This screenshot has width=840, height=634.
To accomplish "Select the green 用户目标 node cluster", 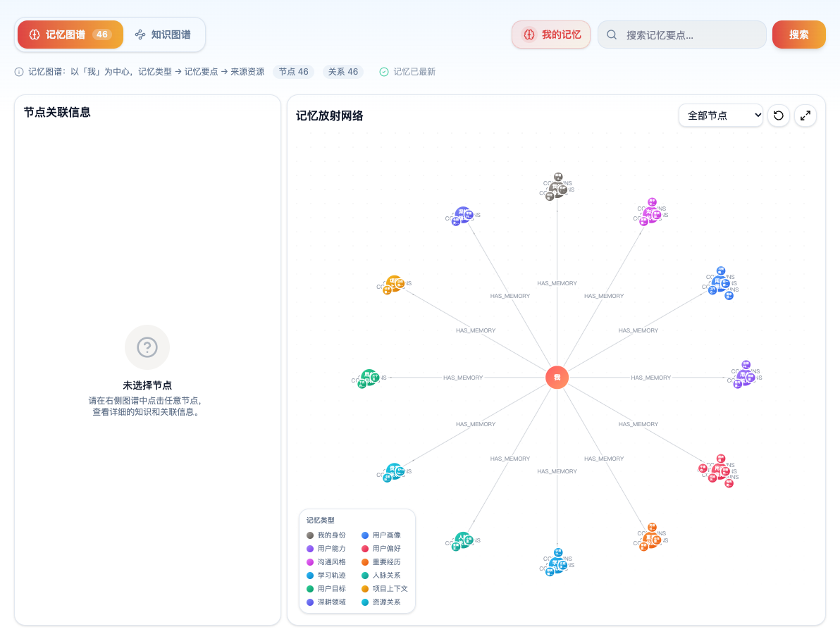I will 369,378.
